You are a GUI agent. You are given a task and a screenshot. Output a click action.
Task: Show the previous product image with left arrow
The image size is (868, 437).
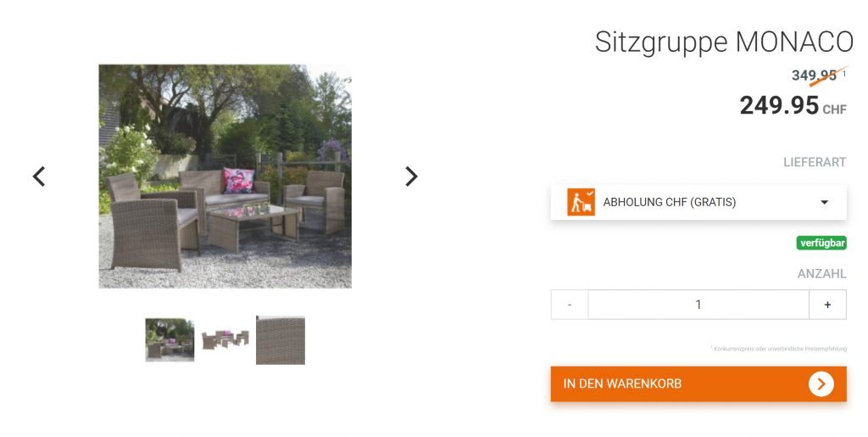(x=39, y=176)
